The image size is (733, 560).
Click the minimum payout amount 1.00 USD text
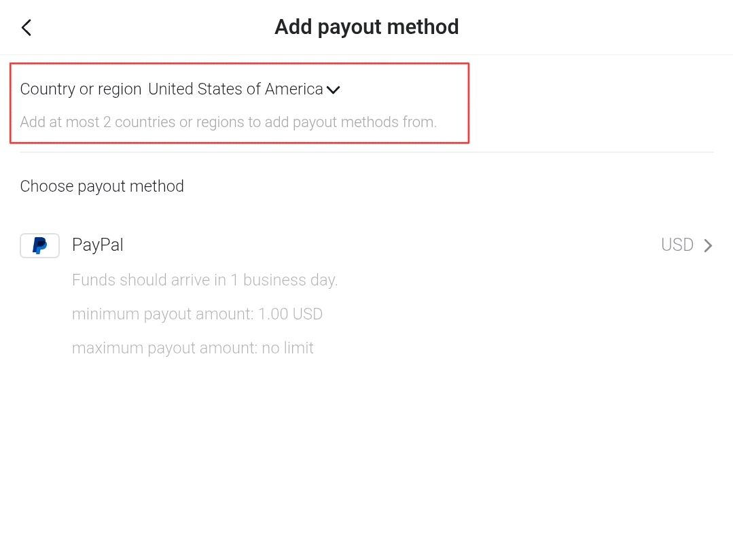(197, 314)
